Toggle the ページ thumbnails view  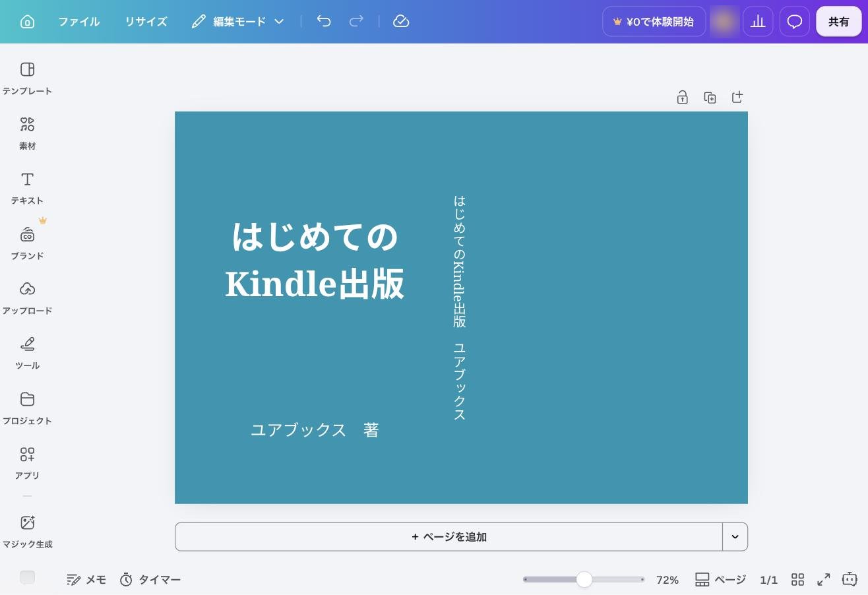(x=720, y=580)
